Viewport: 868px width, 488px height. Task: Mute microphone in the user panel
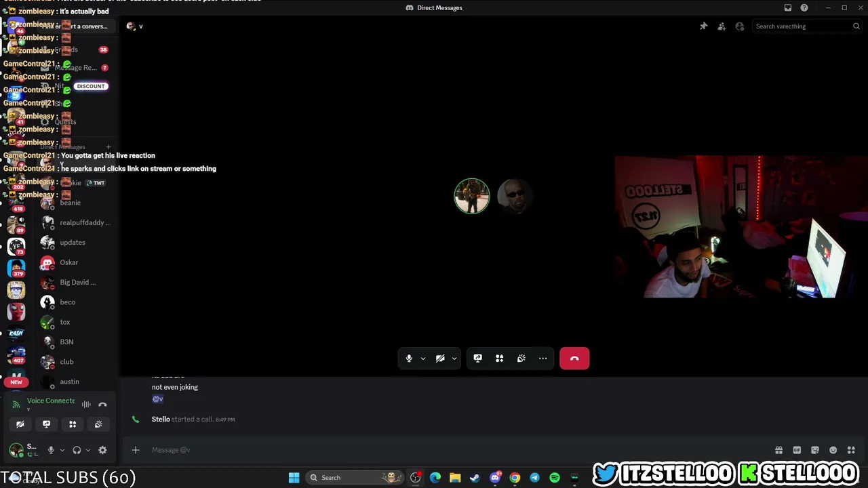point(51,450)
